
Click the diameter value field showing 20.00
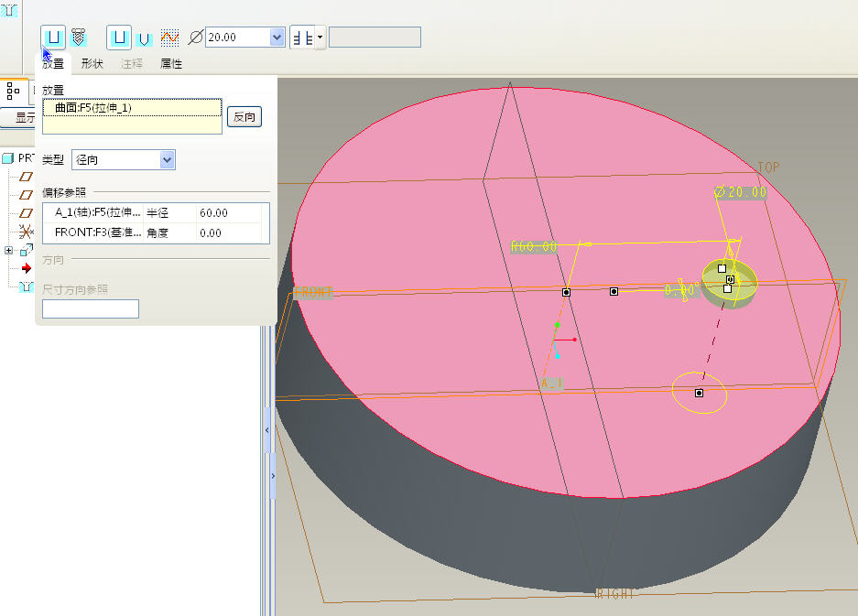238,38
